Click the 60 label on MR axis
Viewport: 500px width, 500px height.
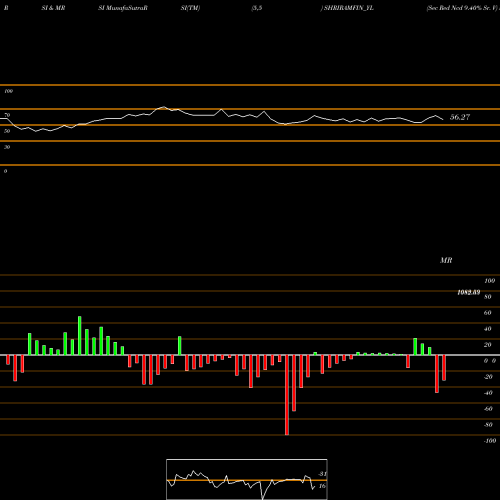pyautogui.click(x=488, y=313)
